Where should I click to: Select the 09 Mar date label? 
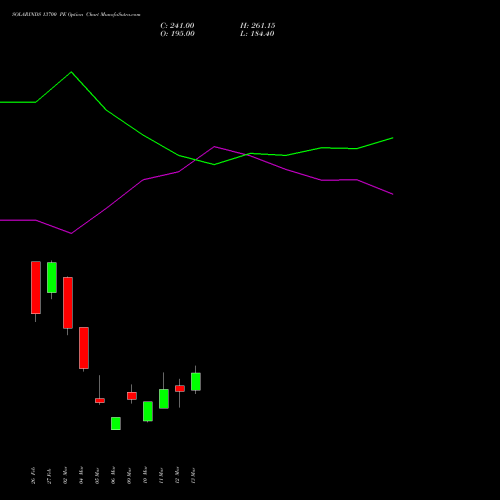[x=129, y=475]
